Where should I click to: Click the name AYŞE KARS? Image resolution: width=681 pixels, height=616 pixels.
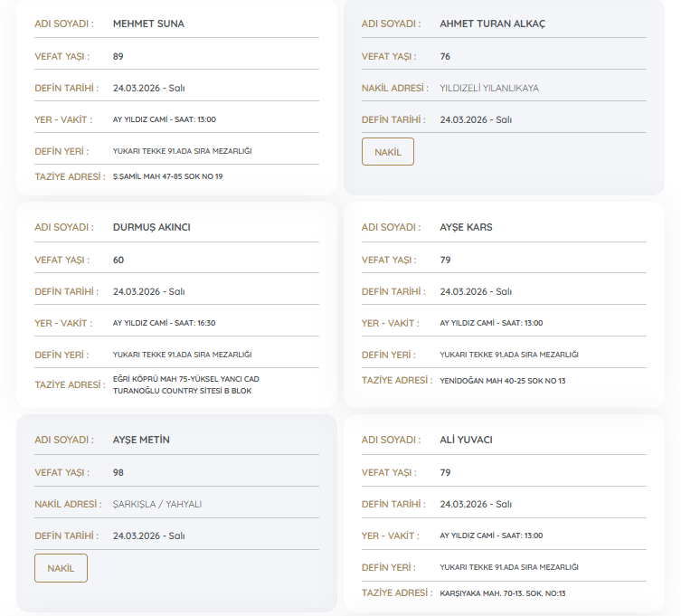click(466, 227)
